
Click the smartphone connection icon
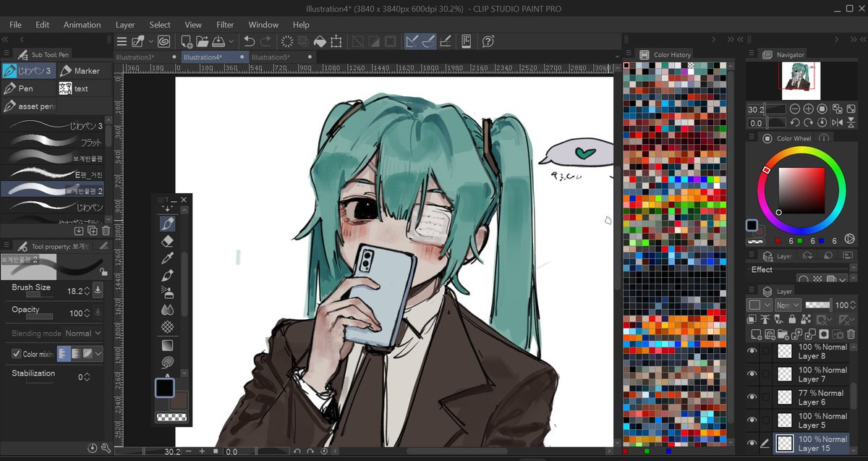(467, 41)
